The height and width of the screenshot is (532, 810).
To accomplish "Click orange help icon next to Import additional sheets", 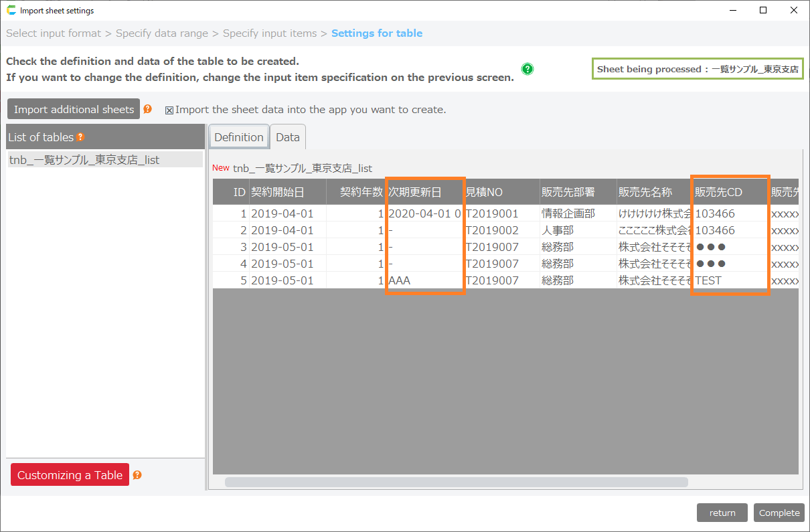I will 147,109.
